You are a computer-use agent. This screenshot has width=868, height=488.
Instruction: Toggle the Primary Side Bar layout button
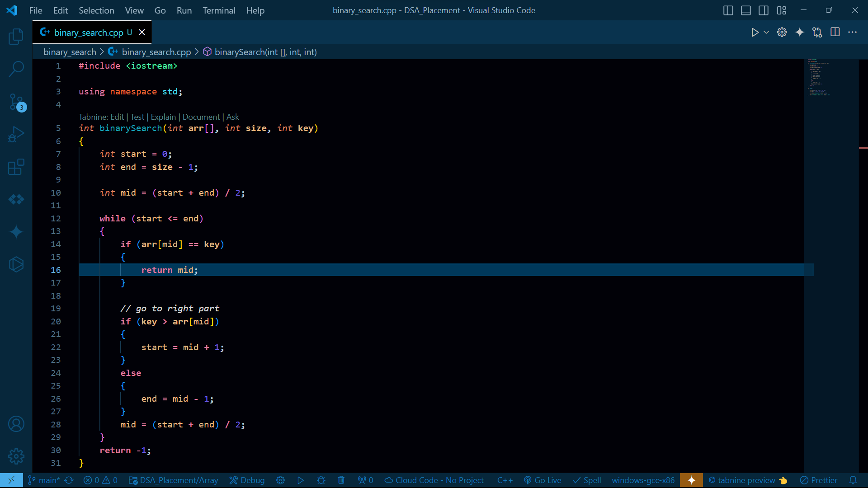click(728, 10)
